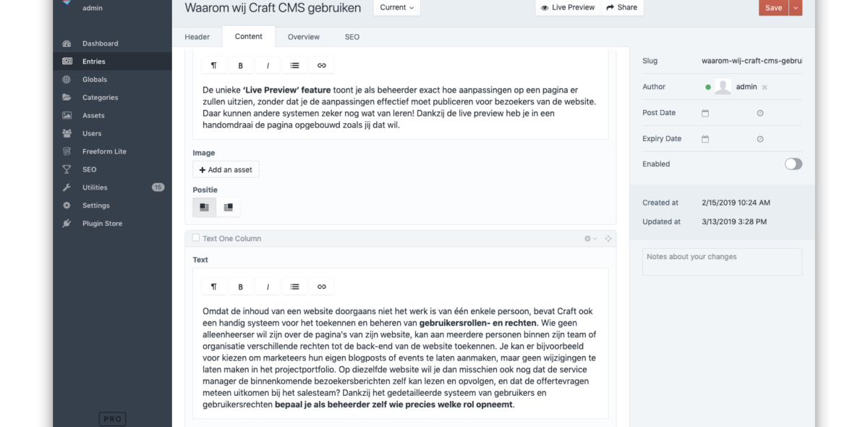The width and height of the screenshot is (868, 427).
Task: Open the Save button dropdown arrow
Action: tap(796, 7)
